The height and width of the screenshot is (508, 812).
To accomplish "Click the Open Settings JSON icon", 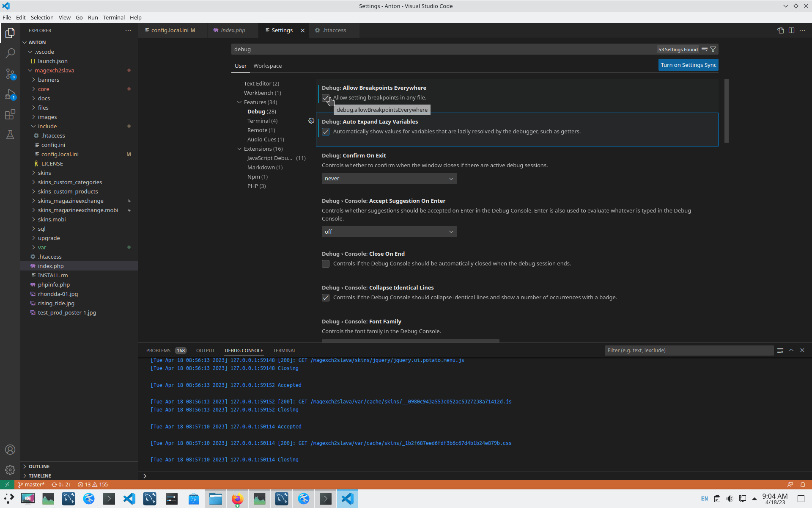I will (780, 30).
